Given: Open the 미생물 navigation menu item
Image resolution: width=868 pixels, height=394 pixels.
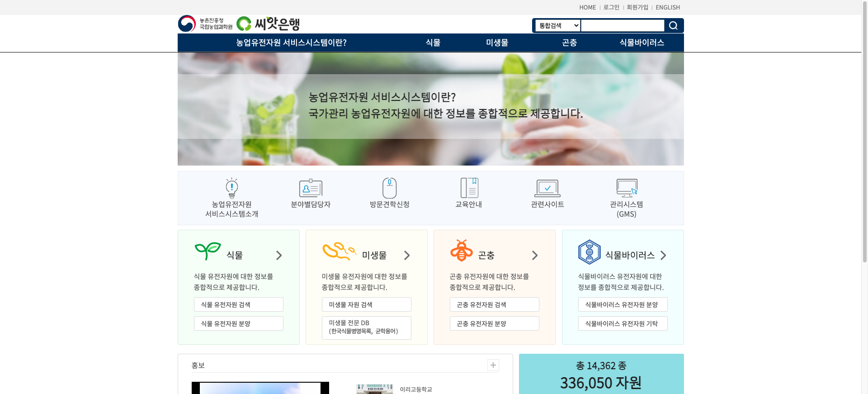Looking at the screenshot, I should coord(497,43).
